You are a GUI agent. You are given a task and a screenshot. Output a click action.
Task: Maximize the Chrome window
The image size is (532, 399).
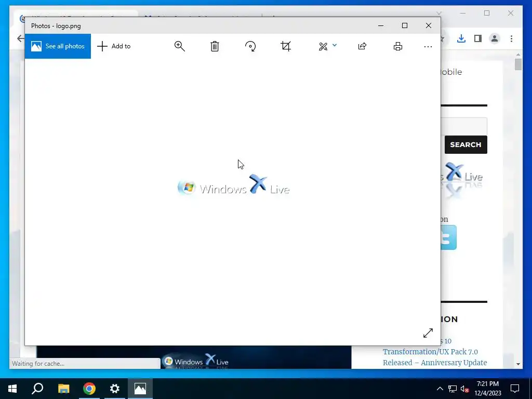pos(487,13)
